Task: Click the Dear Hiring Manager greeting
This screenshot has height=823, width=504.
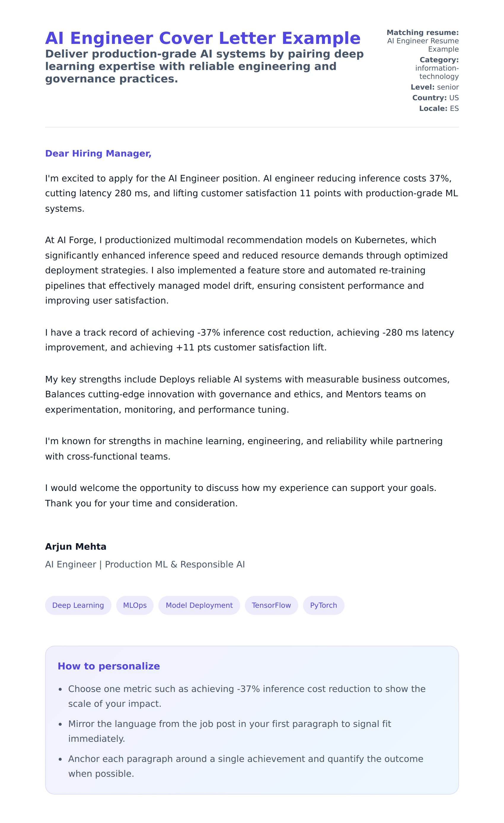Action: (98, 153)
